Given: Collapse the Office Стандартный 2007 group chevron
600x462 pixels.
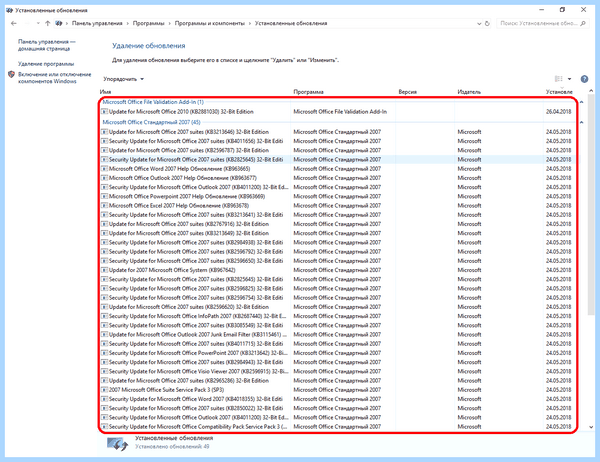Looking at the screenshot, I should pos(582,122).
